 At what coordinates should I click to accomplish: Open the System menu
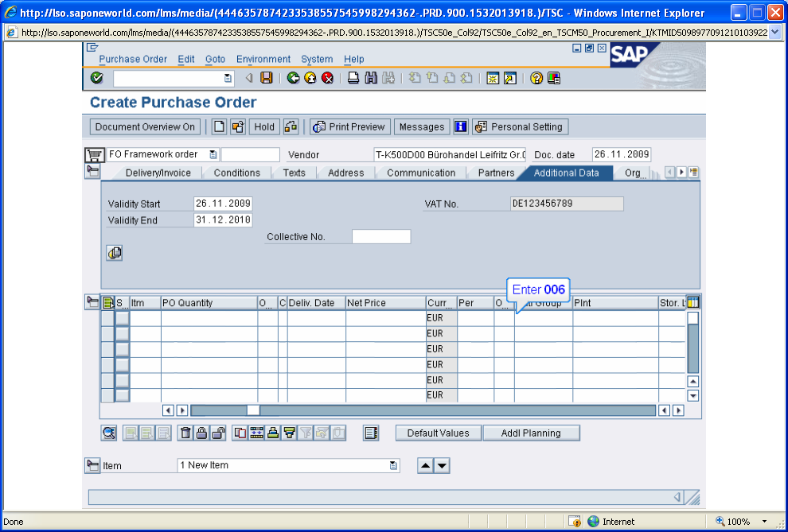pos(317,59)
